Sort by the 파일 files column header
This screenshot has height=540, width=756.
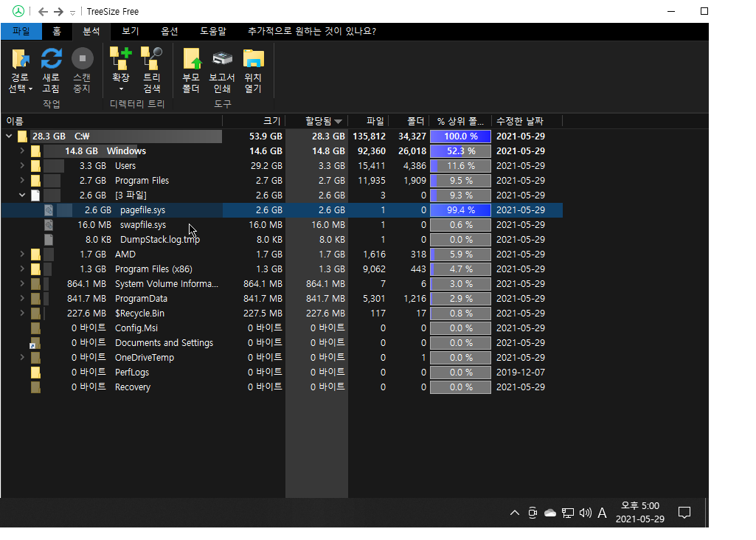(x=369, y=121)
